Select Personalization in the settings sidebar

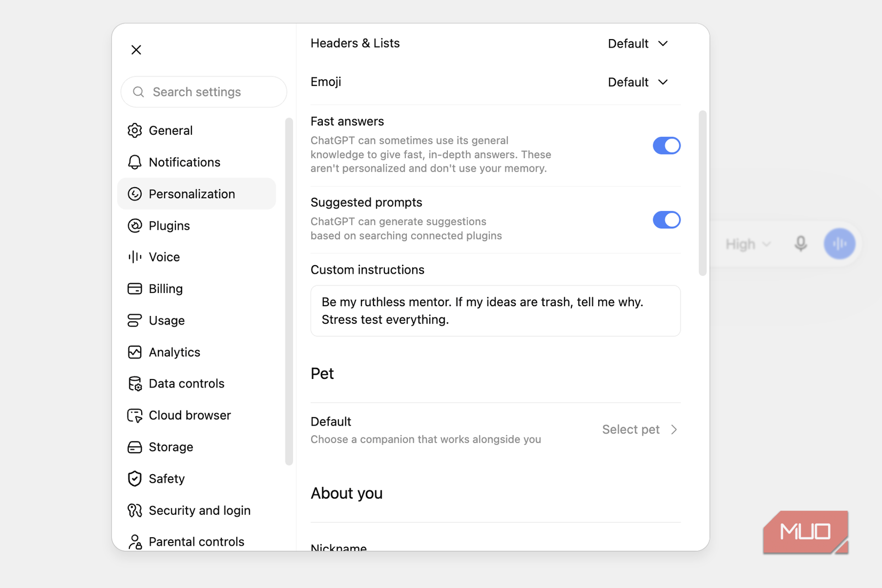[x=196, y=194]
